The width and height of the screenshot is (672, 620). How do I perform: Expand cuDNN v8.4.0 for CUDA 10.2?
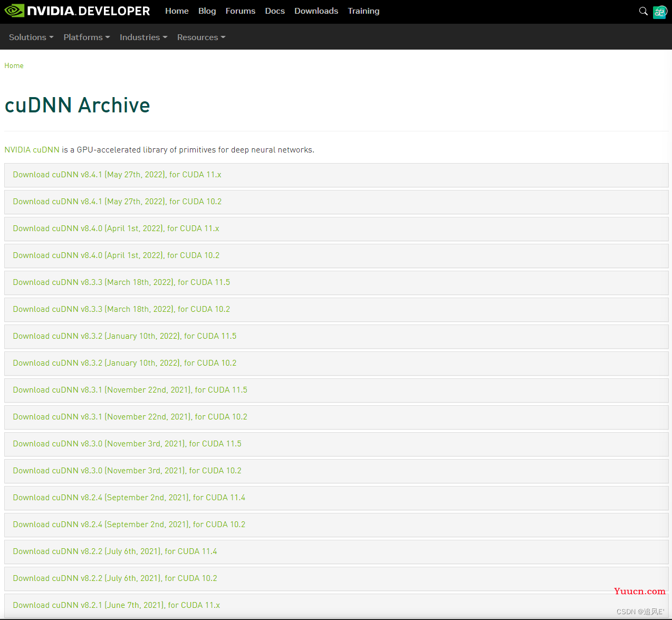[x=336, y=256]
